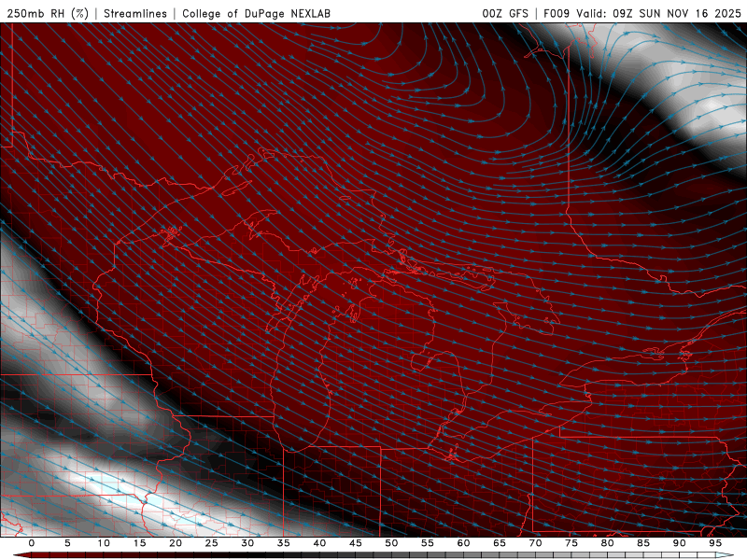
Task: Click the '60' colorbar scale label
Action: pyautogui.click(x=463, y=543)
